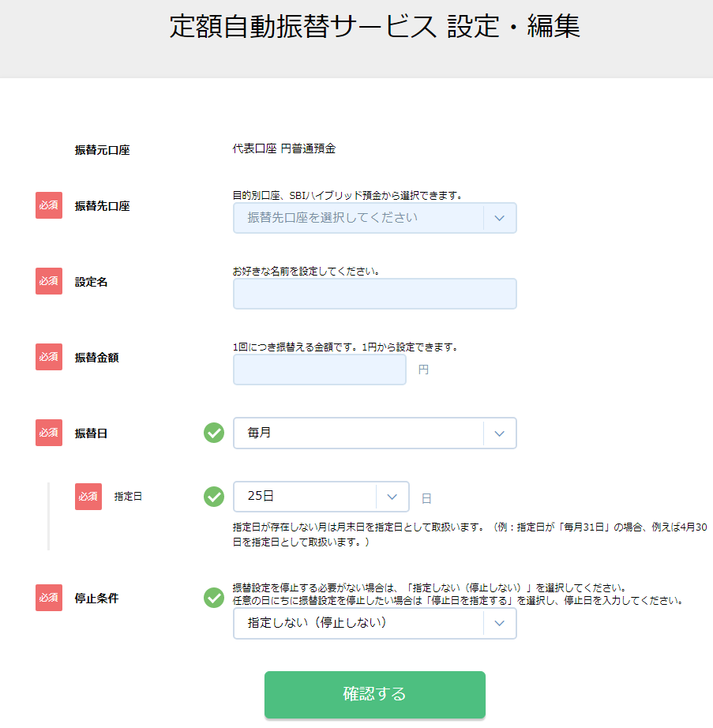Click the chevron arrow of 毎月 dropdown
The height and width of the screenshot is (728, 713).
tap(500, 433)
